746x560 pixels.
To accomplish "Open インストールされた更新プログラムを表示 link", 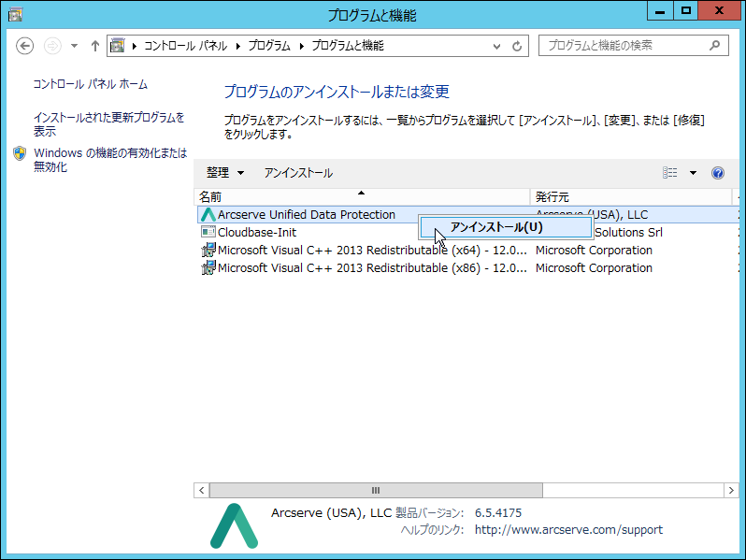I will point(109,123).
